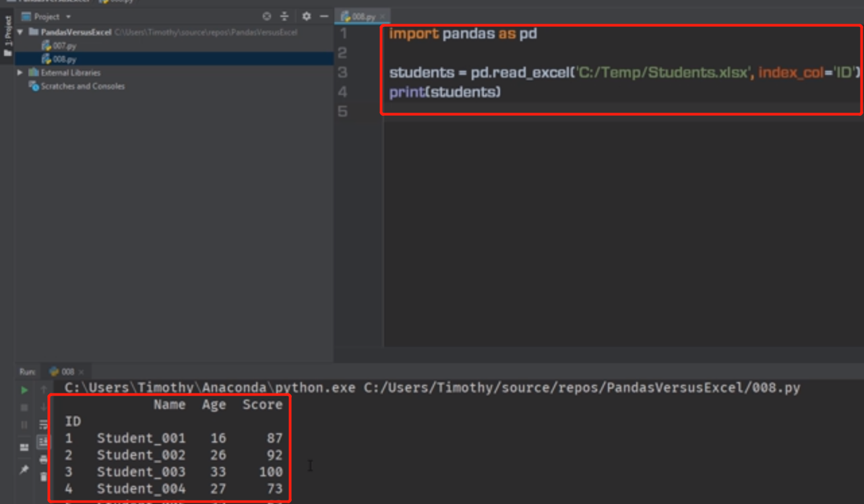Click line number 3 in gutter
This screenshot has width=864, height=504.
(x=344, y=72)
